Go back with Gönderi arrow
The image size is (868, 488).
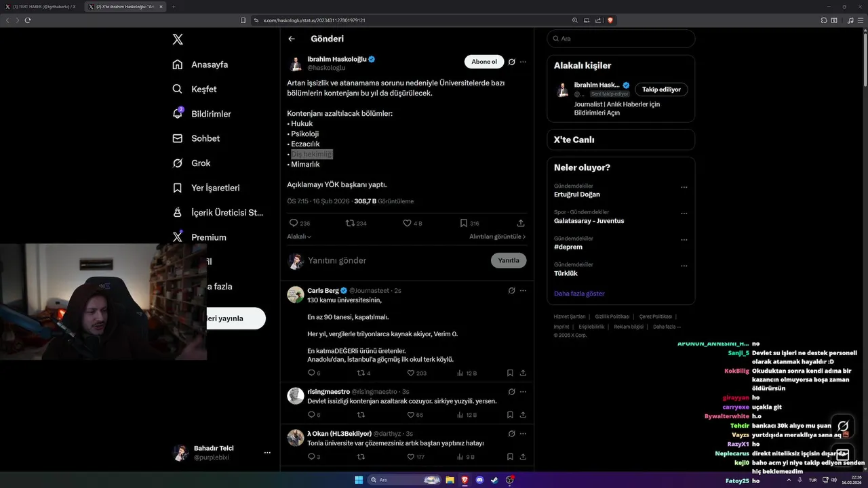tap(292, 39)
